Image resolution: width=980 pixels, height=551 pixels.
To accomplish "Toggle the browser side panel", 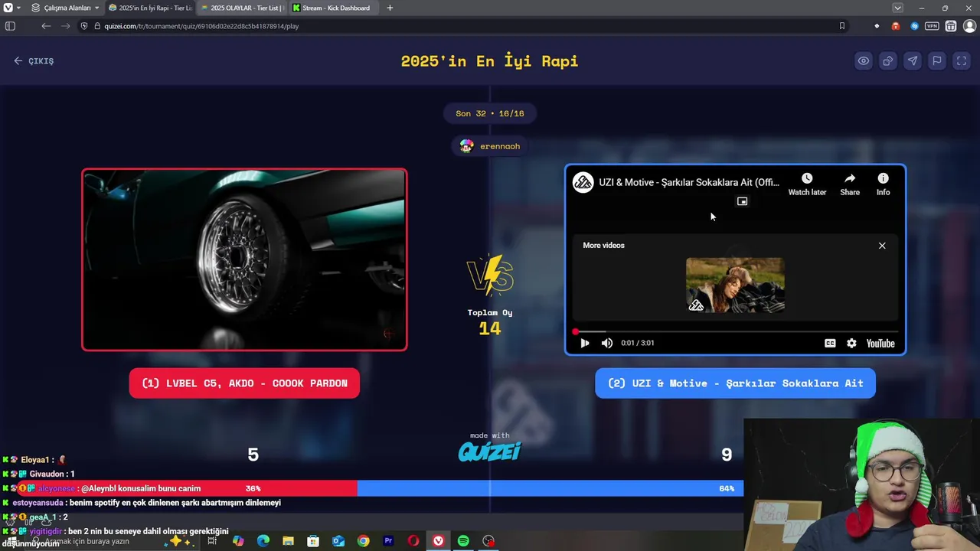I will pos(10,26).
